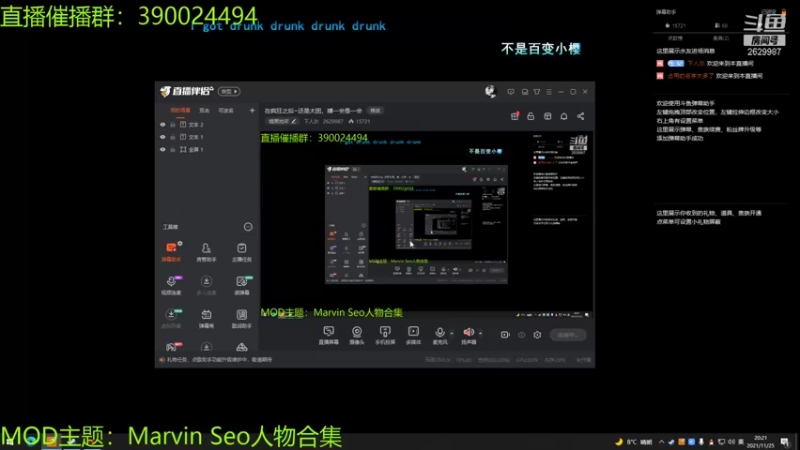
Task: Click the nested preview thumbnail in center
Action: tap(416, 224)
